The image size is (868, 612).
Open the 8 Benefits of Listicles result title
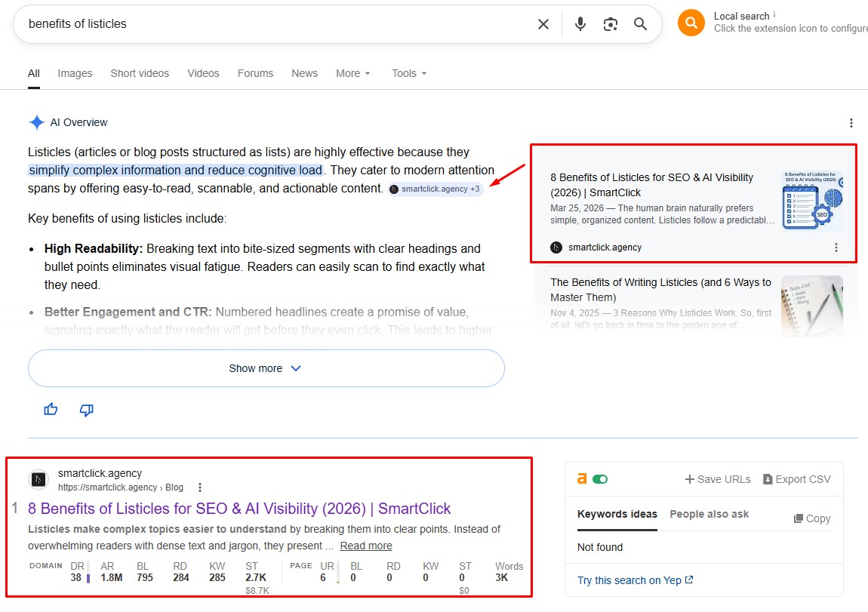[239, 509]
